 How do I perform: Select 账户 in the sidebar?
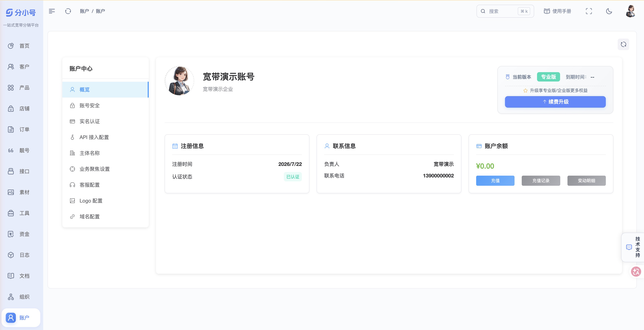point(21,318)
